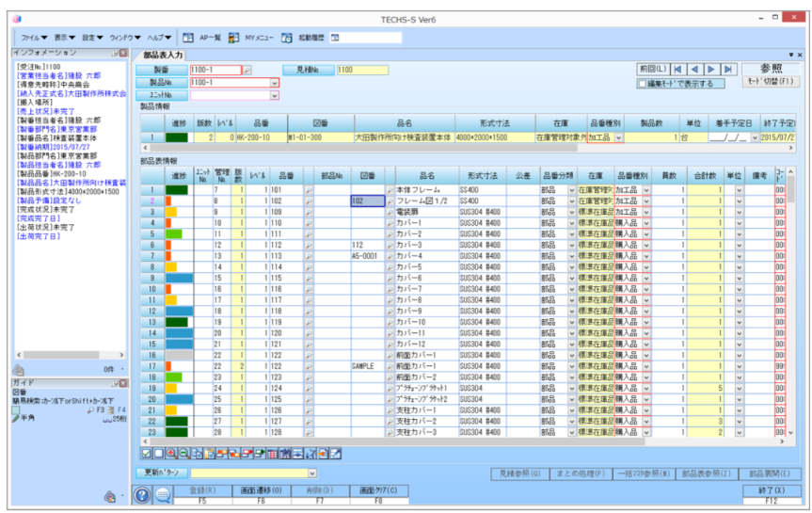Click the sort arrows icon in bottom toolbar
Screen dimensions: 812x513
click(310, 454)
